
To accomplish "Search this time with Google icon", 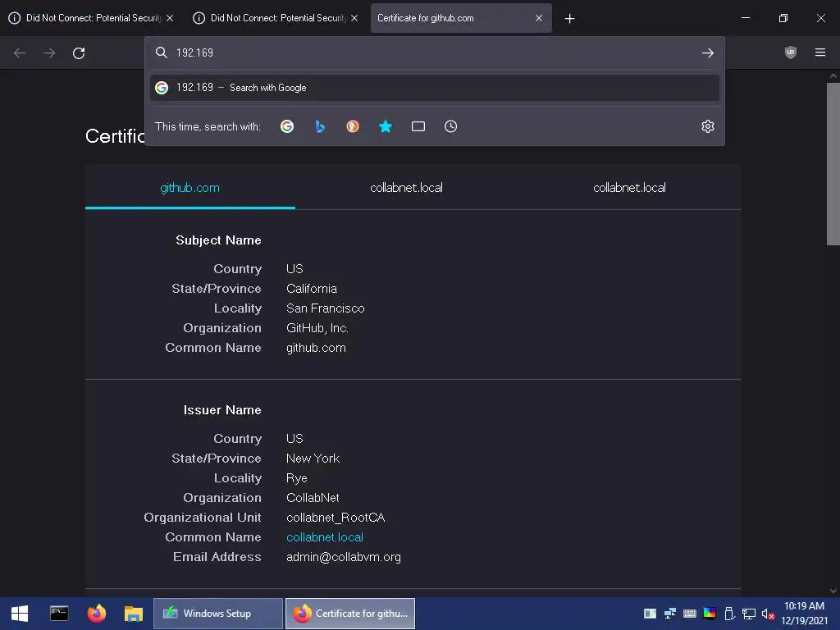I will pos(287,126).
